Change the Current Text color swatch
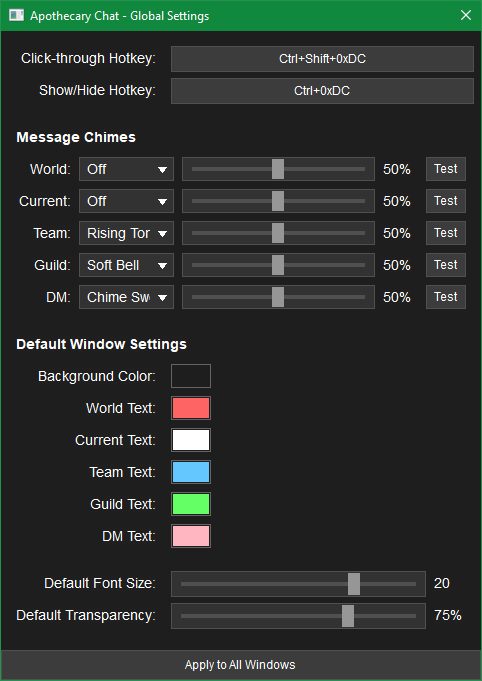 191,440
